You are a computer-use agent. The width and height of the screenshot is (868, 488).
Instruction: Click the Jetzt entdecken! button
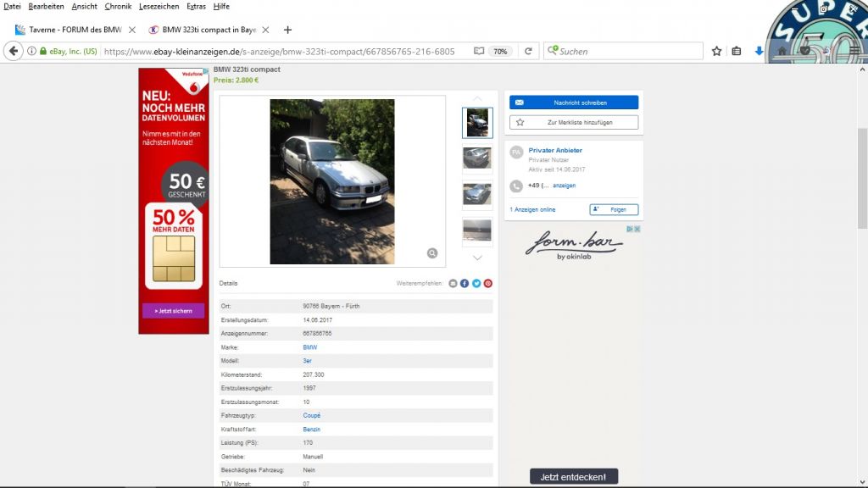click(574, 477)
